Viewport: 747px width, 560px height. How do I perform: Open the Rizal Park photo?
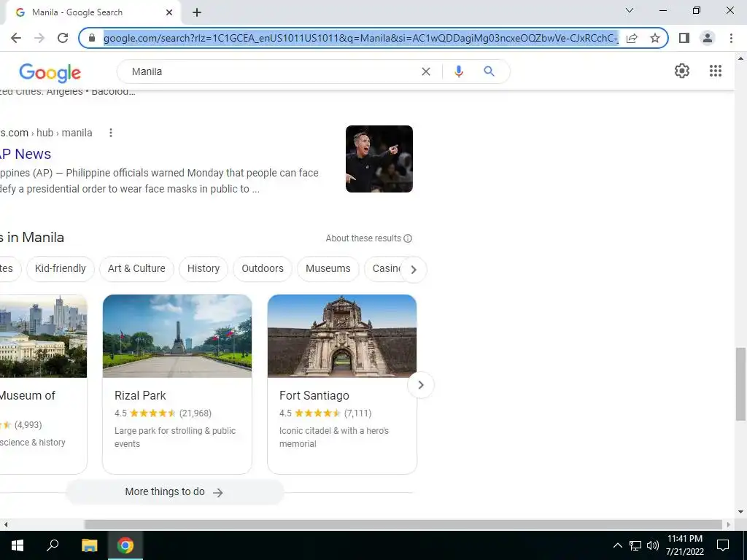[x=177, y=335]
